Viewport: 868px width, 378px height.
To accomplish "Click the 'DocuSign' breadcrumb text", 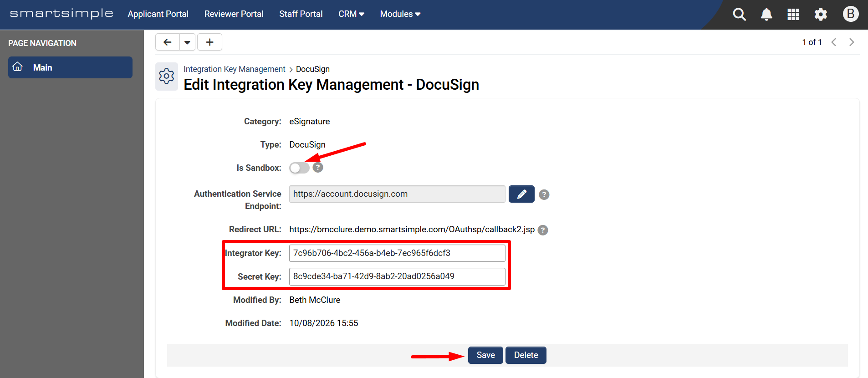I will click(x=313, y=69).
